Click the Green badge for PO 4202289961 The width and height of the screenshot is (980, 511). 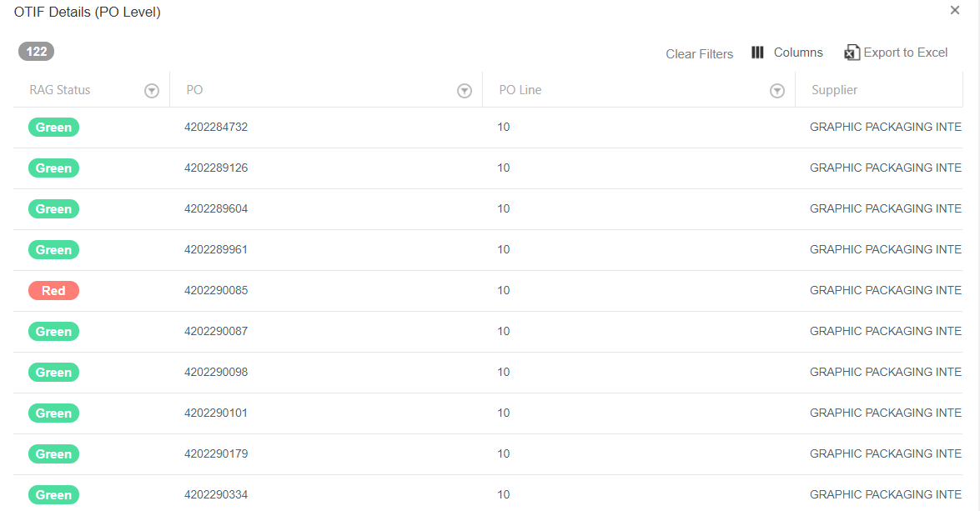click(53, 249)
